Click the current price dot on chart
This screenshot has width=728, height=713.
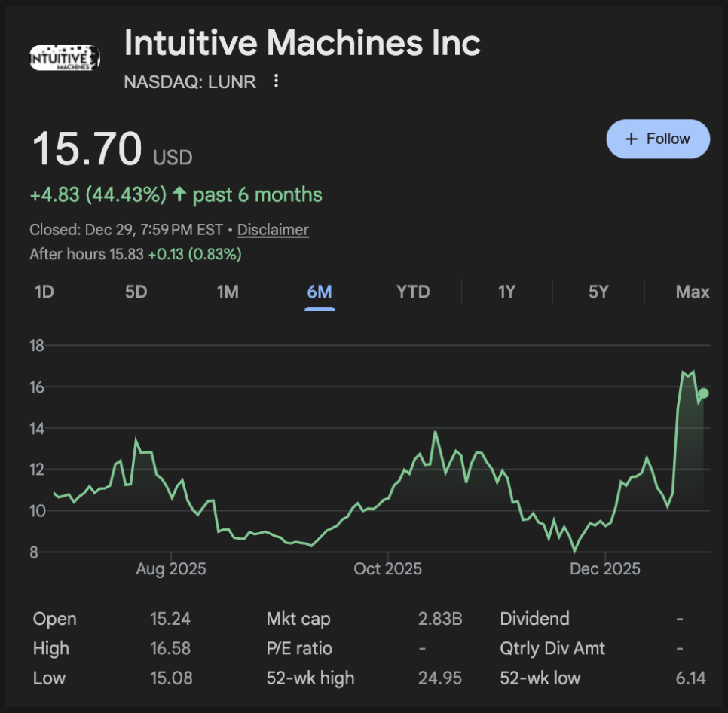point(704,393)
